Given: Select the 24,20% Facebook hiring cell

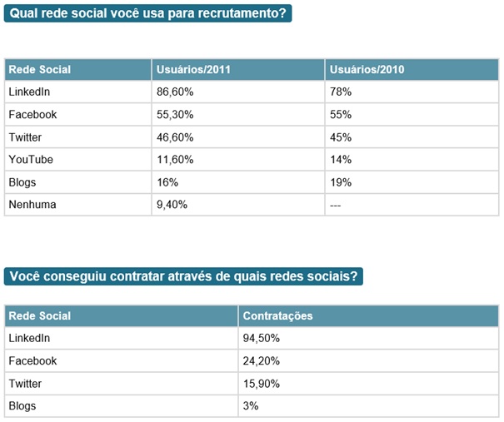Looking at the screenshot, I should (x=261, y=361).
